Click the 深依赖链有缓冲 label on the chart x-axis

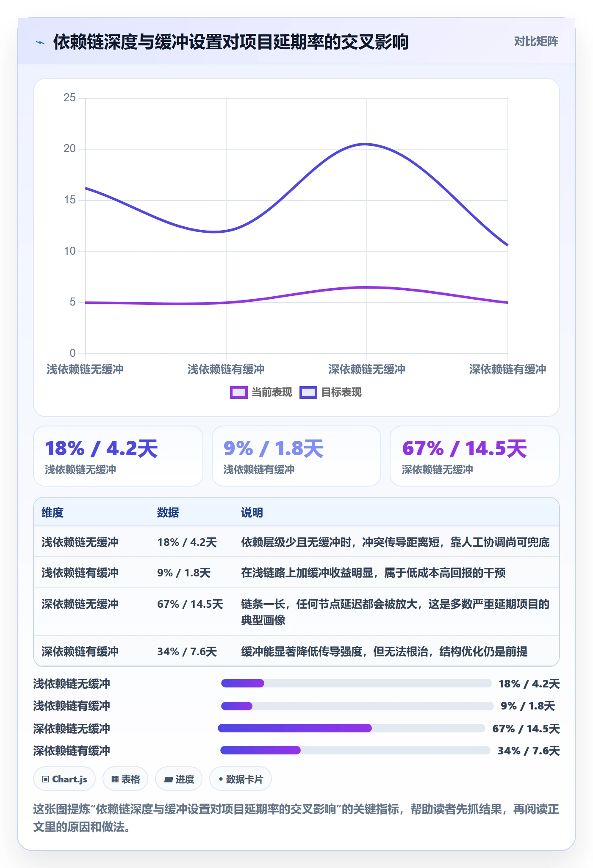(x=507, y=369)
